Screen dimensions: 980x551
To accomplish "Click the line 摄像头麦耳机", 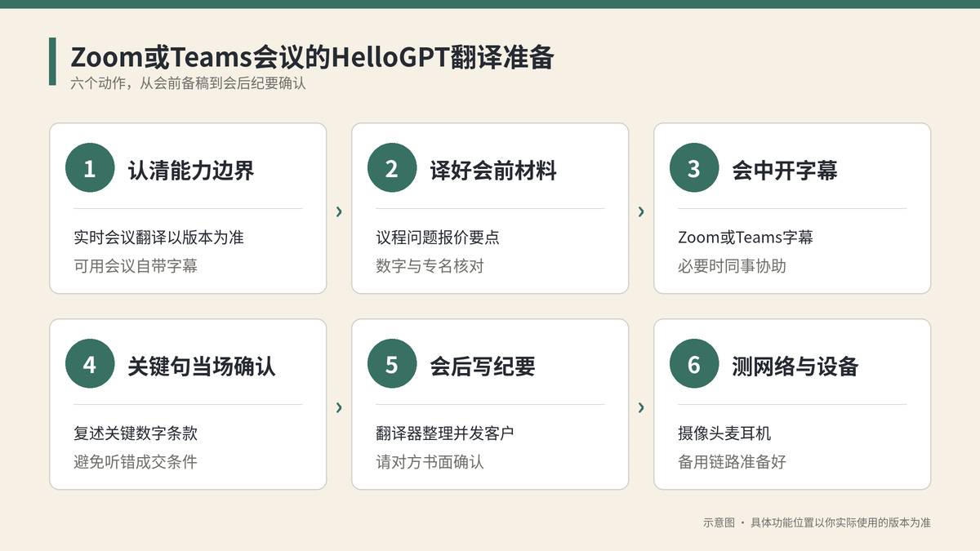I will pyautogui.click(x=724, y=433).
